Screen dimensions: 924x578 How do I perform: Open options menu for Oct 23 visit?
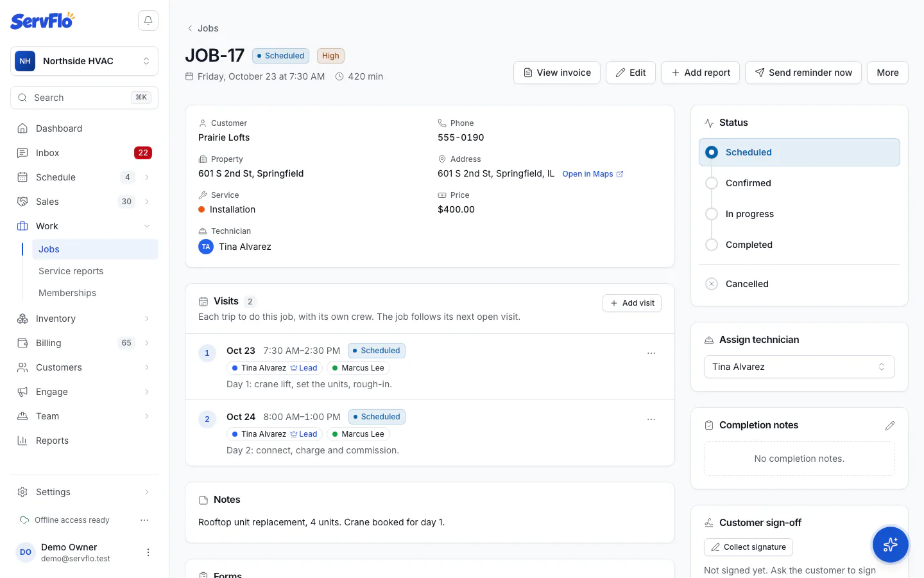(x=651, y=353)
